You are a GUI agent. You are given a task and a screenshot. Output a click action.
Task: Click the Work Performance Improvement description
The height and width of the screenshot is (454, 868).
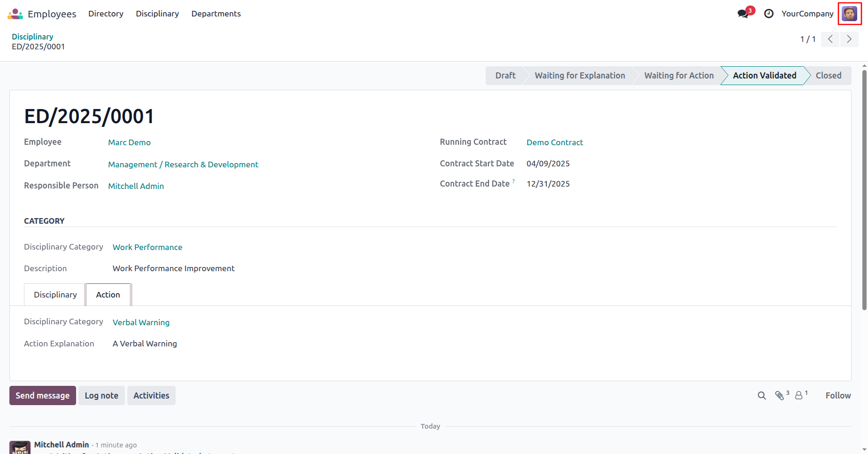coord(173,268)
